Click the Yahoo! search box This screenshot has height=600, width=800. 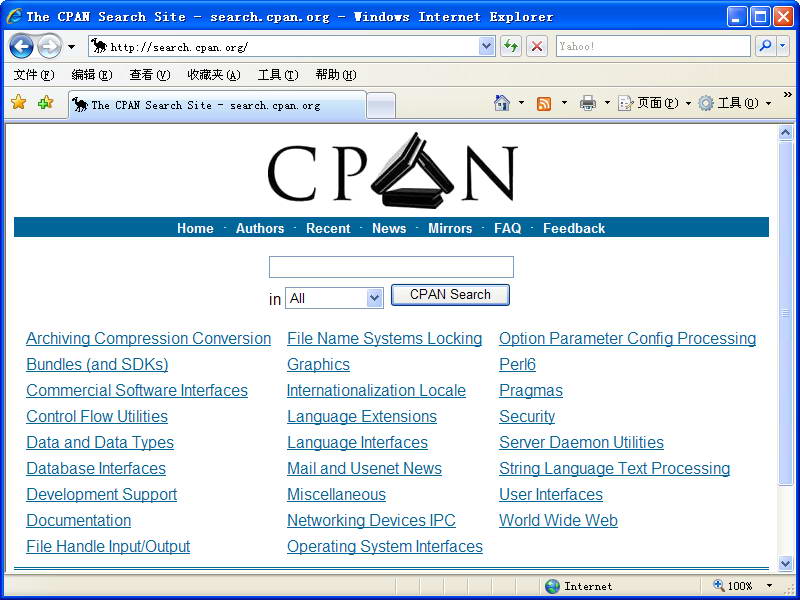[x=653, y=46]
